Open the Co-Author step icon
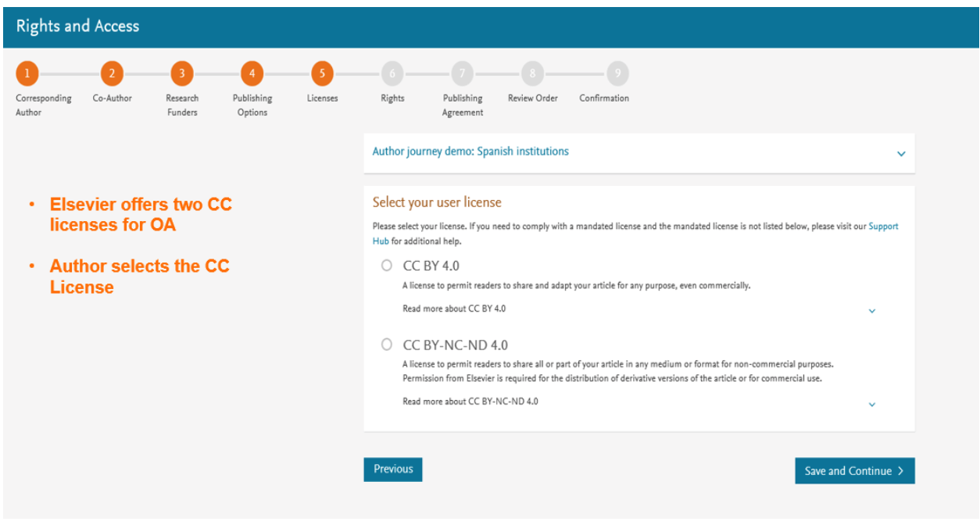 (112, 73)
